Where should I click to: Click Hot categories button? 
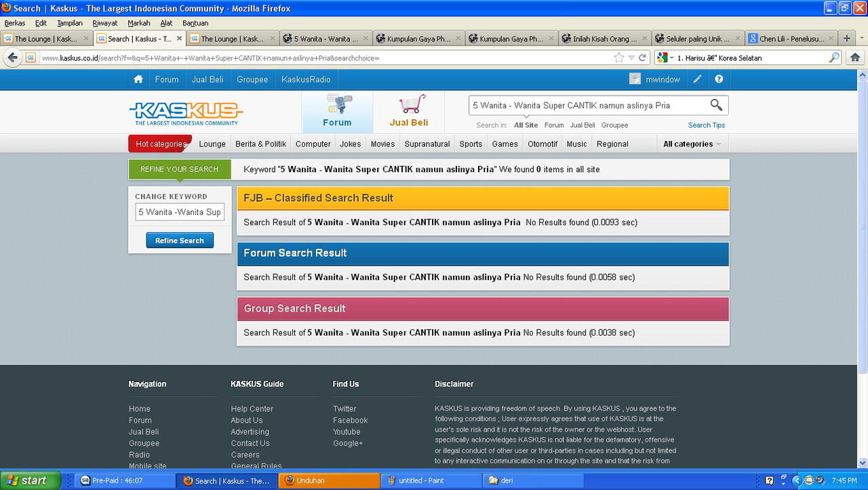(160, 144)
